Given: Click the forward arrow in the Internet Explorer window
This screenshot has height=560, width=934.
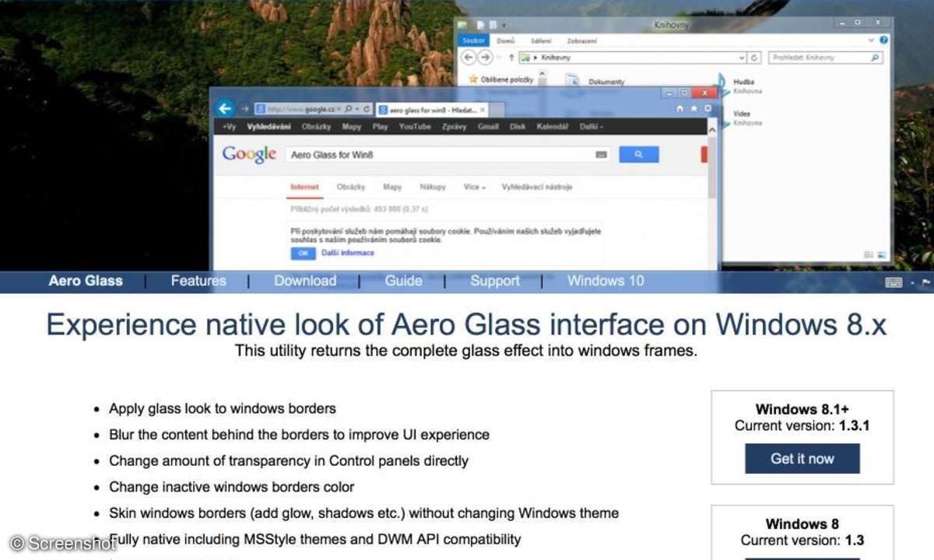Looking at the screenshot, I should pyautogui.click(x=245, y=110).
